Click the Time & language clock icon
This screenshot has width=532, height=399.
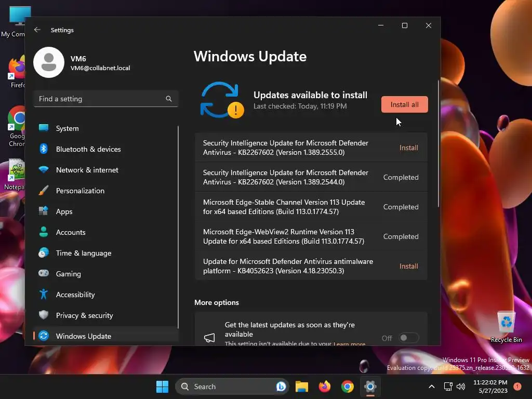pos(44,253)
